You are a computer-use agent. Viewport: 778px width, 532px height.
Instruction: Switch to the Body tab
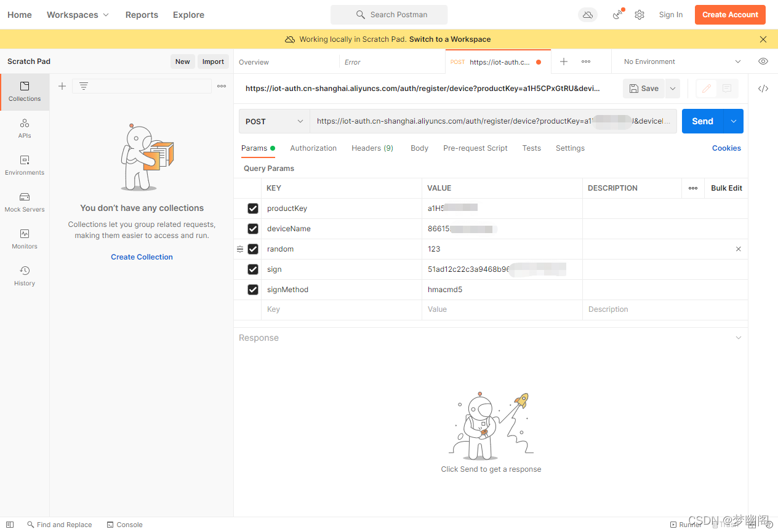[419, 148]
